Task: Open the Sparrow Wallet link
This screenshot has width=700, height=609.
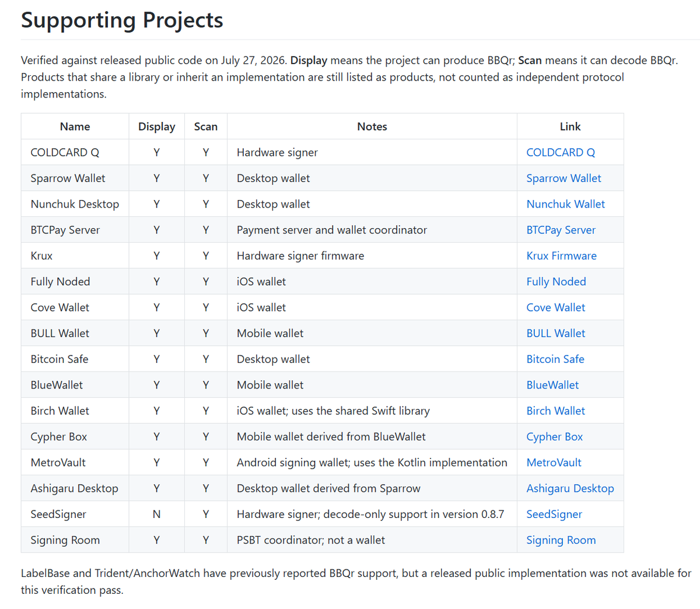Action: point(563,178)
